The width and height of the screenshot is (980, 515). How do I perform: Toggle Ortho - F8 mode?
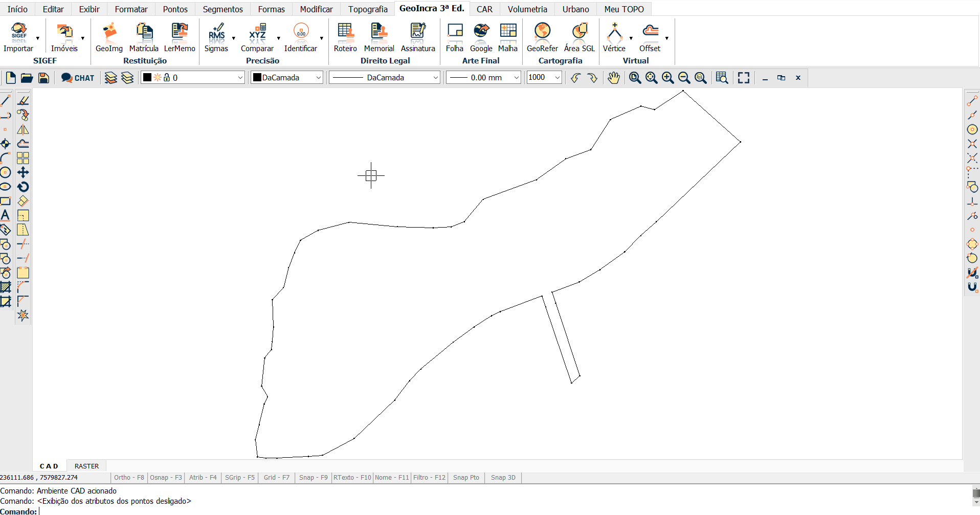[129, 478]
